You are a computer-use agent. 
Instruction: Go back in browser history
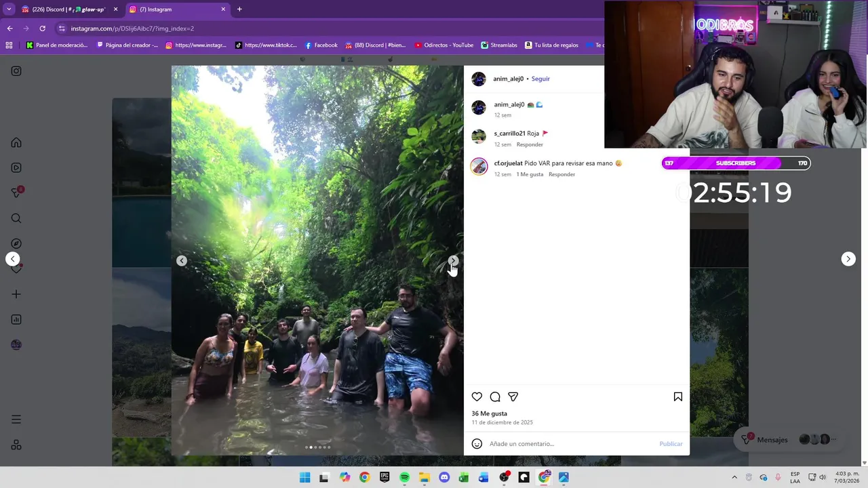9,28
